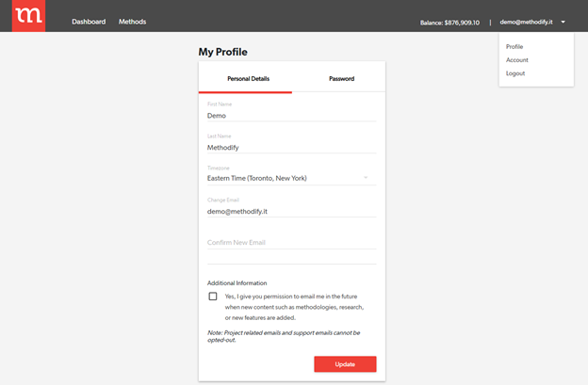Click the caret arrow beside the email

pos(563,22)
